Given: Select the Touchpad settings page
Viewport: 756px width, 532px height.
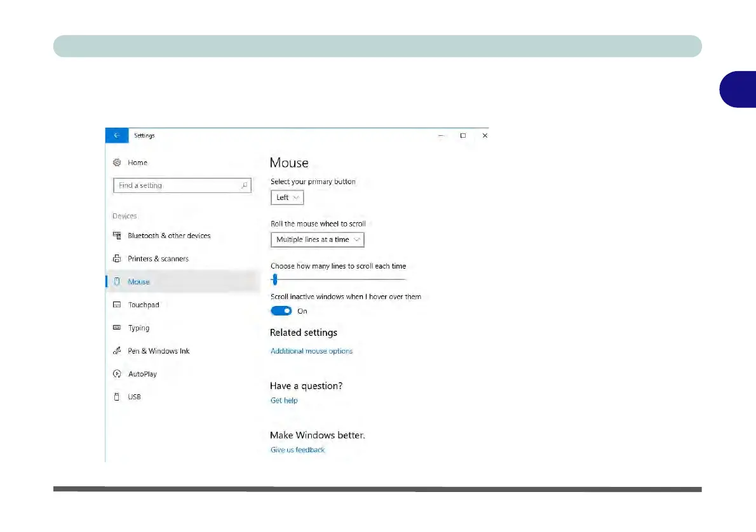Looking at the screenshot, I should point(144,305).
